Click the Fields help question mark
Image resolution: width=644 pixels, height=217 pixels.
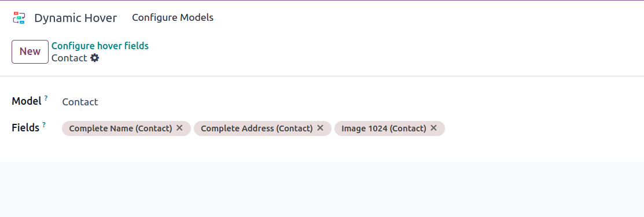[x=44, y=124]
